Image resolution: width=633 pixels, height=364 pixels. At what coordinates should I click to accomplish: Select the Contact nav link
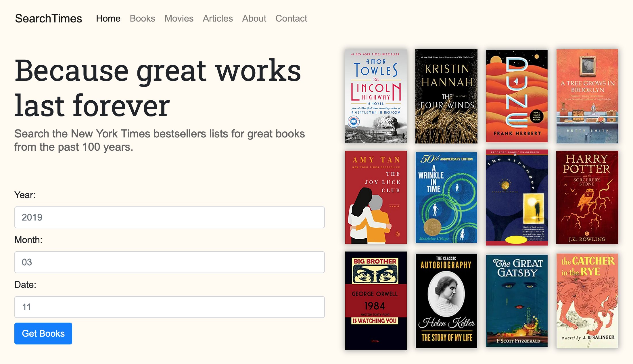click(x=291, y=18)
